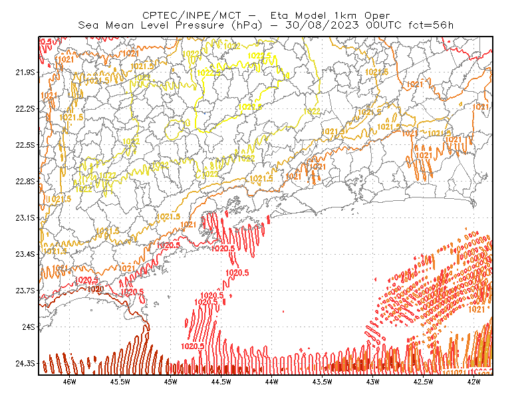532x411 pixels.
Task: Click the 42W longitude axis label
Action: click(x=474, y=382)
